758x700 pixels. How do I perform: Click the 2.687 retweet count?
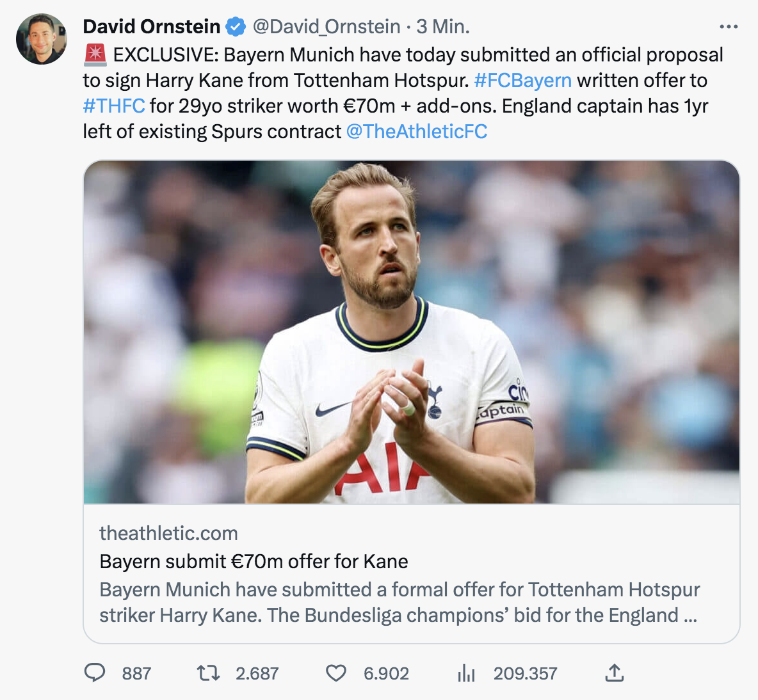pos(257,673)
